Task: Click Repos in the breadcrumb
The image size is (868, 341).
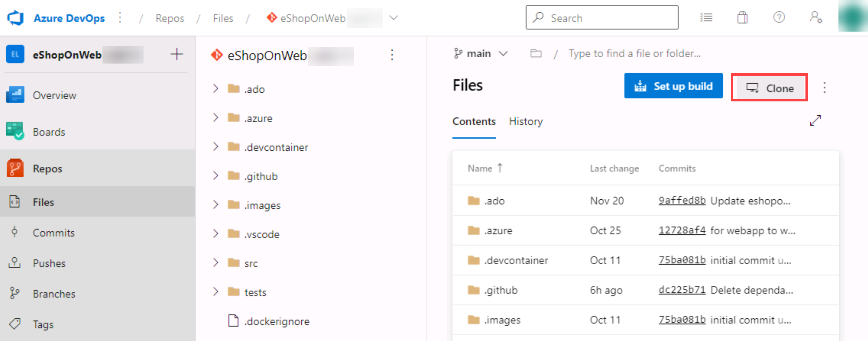Action: (170, 18)
